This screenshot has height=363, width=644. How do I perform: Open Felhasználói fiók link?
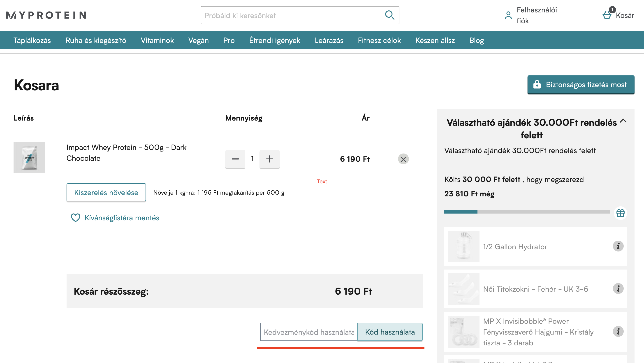tap(537, 15)
